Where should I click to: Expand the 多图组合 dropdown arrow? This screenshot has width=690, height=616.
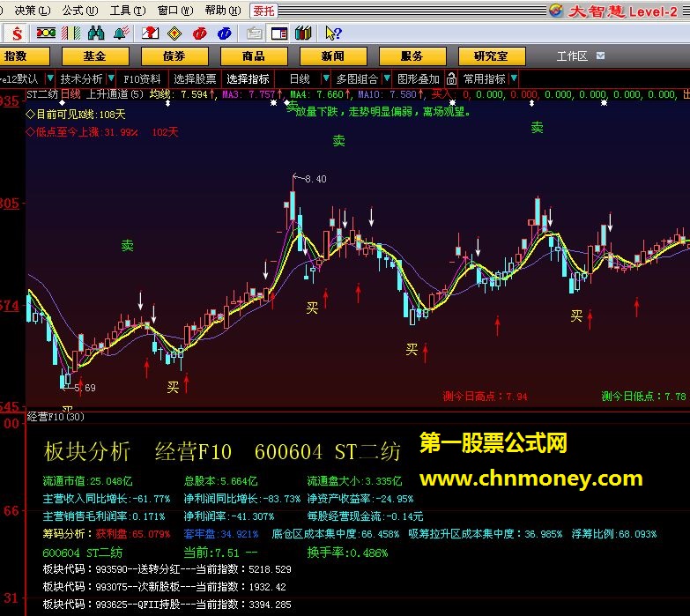coord(387,78)
